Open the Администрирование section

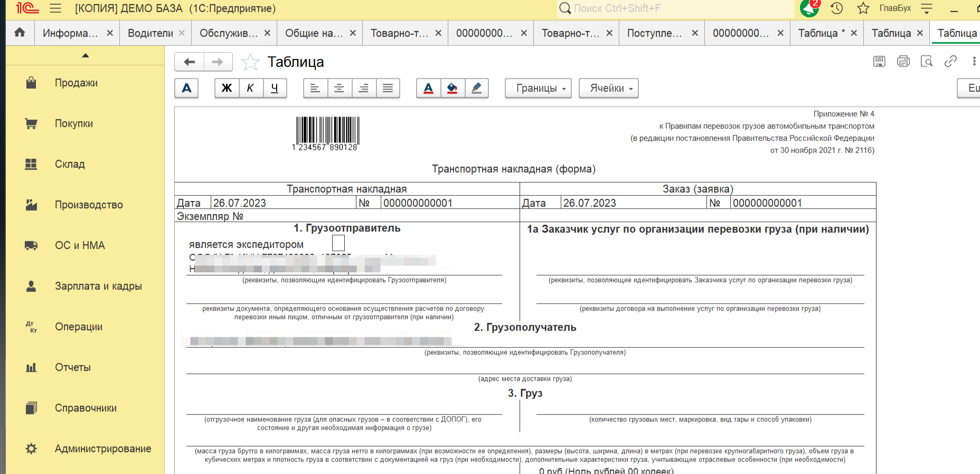click(x=103, y=449)
